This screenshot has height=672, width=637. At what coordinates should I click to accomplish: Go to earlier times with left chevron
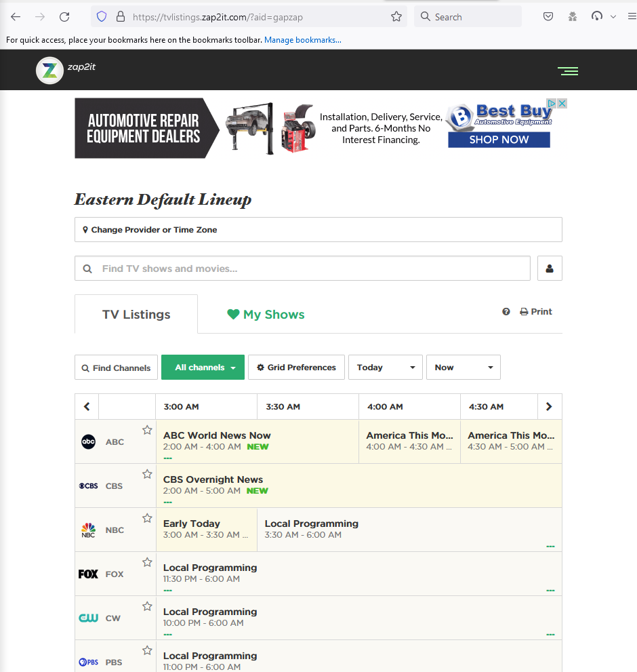click(x=87, y=406)
